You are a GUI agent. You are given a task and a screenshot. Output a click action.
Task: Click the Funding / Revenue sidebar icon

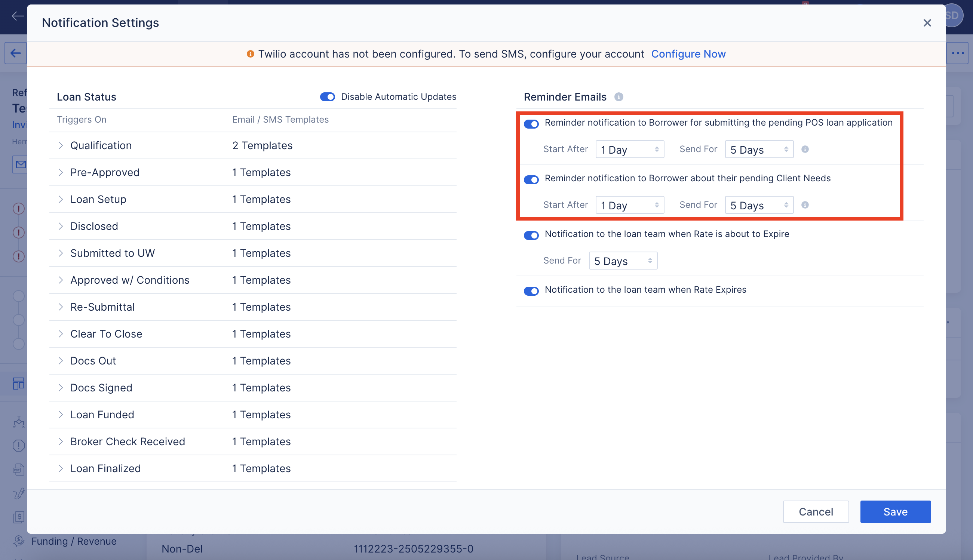click(18, 541)
